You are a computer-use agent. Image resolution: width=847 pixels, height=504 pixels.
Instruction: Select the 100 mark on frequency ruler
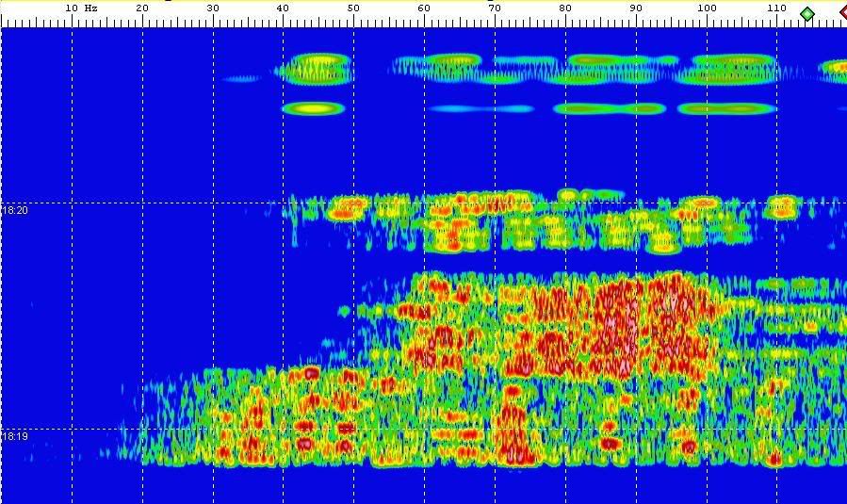[x=707, y=8]
